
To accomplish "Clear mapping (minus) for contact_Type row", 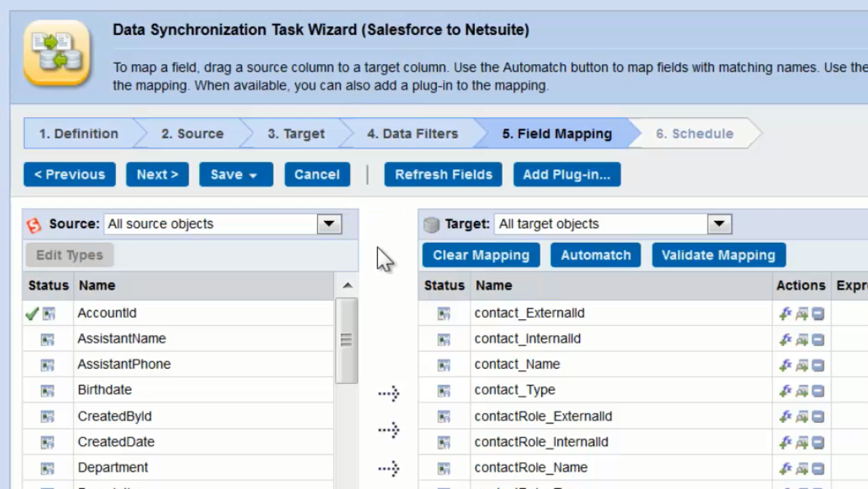I will [x=818, y=391].
